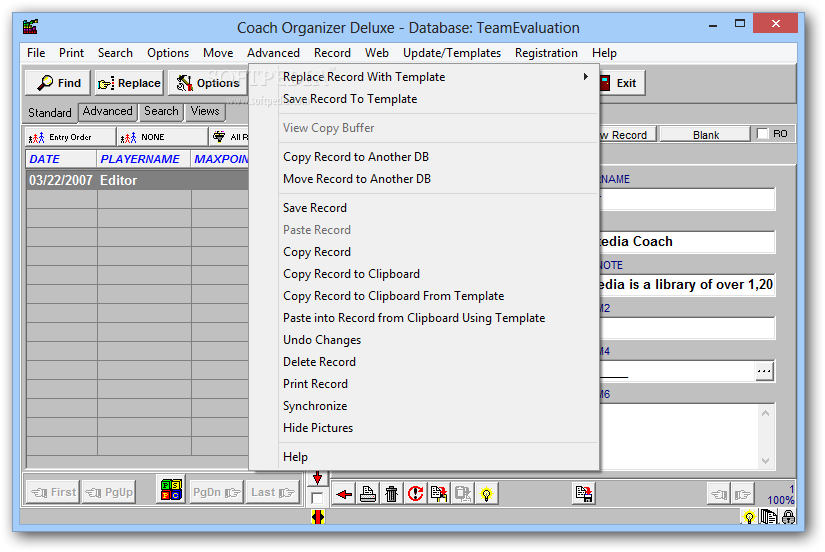Click the colorful FSPC blocks icon
825x552 pixels.
[171, 489]
